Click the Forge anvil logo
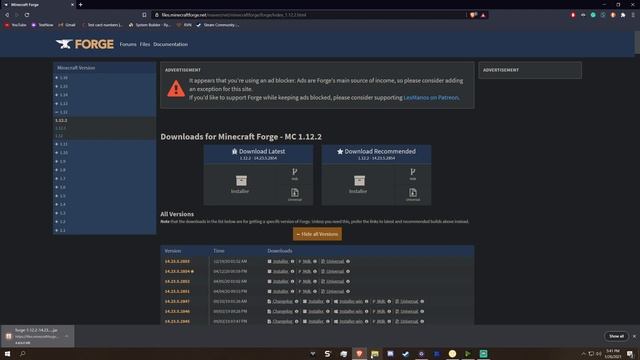The height and width of the screenshot is (360, 640). click(85, 44)
